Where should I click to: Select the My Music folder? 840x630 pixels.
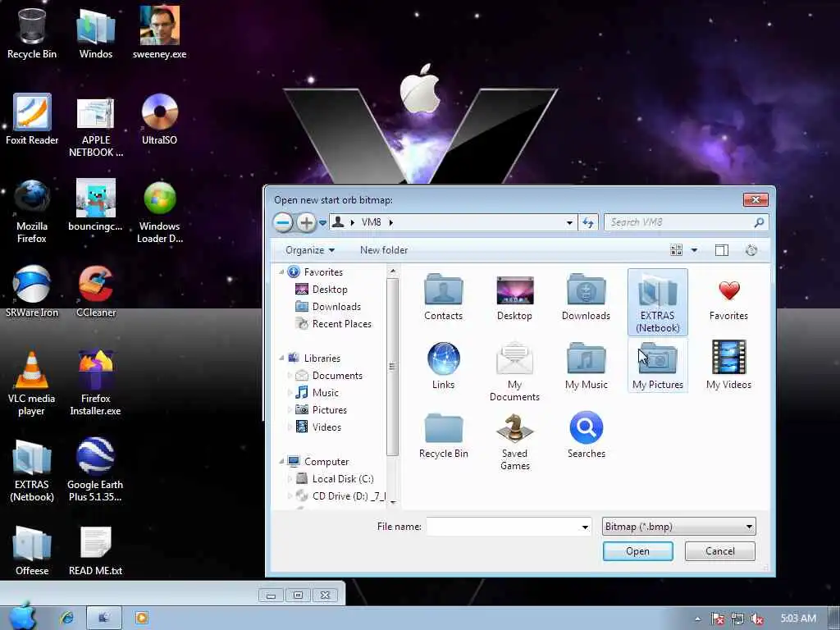tap(586, 367)
